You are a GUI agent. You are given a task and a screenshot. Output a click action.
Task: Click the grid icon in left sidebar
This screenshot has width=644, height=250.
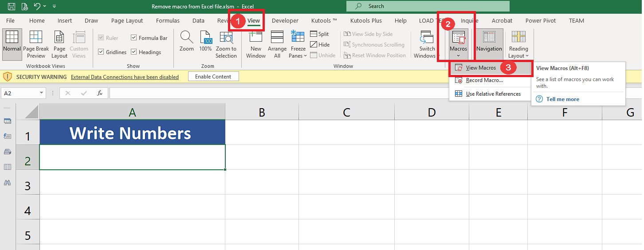[x=7, y=167]
